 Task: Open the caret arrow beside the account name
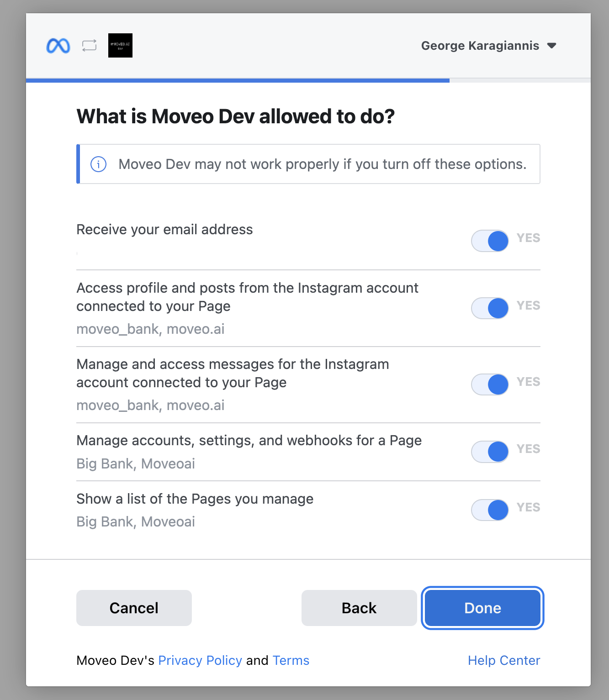pyautogui.click(x=551, y=46)
